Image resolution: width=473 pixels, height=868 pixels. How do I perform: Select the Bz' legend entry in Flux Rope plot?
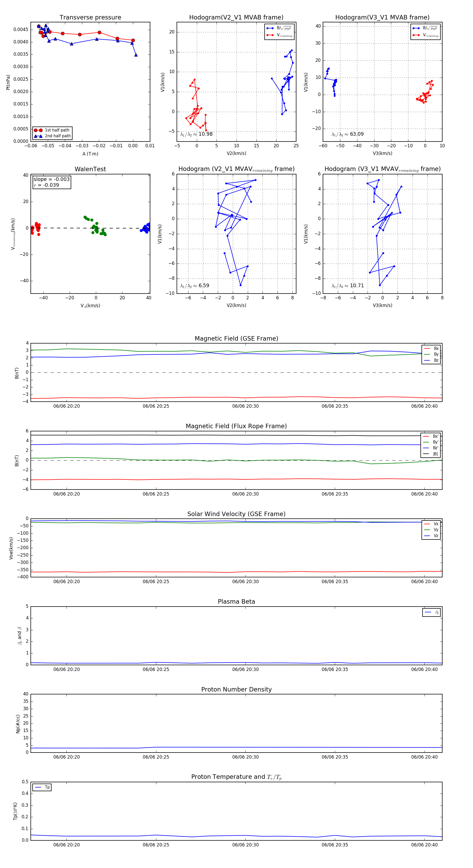(x=431, y=448)
